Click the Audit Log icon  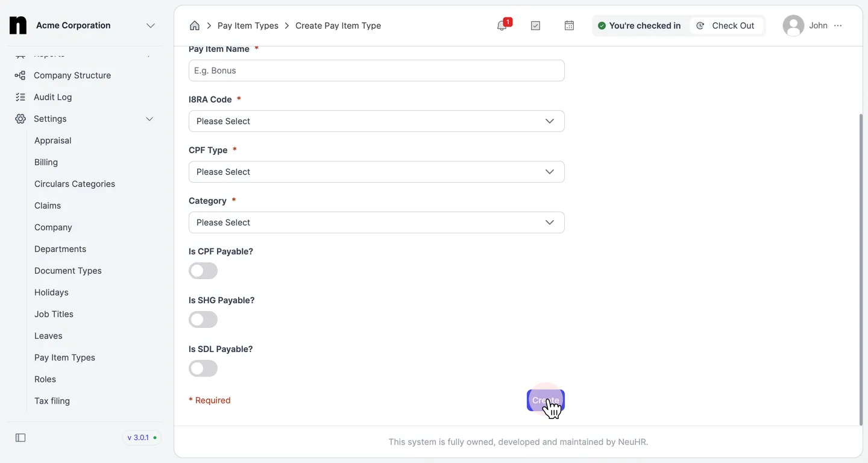pos(20,97)
